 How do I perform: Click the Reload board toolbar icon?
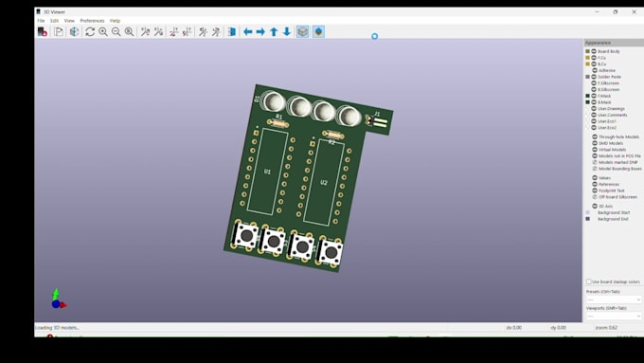click(x=43, y=31)
